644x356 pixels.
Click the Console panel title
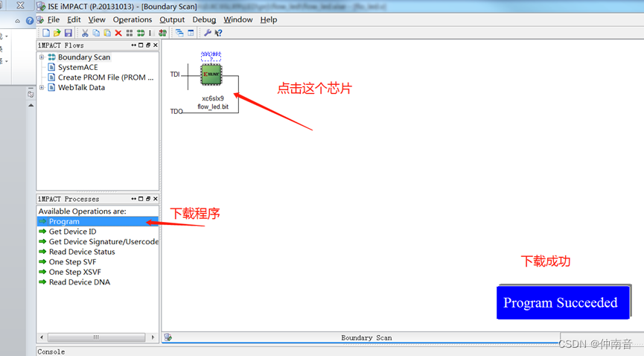51,352
